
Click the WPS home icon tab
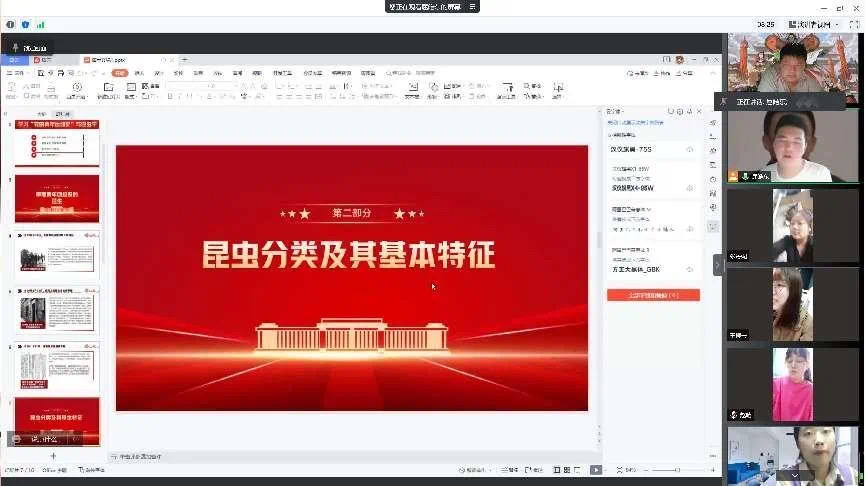click(x=14, y=60)
